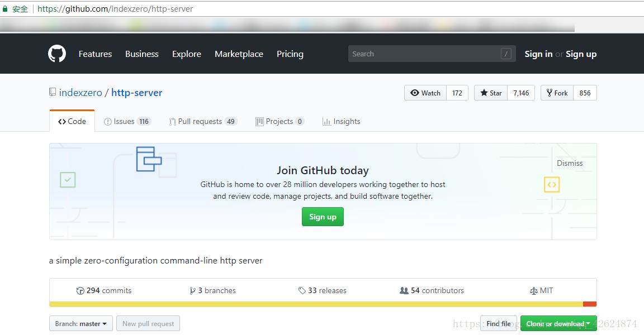Switch to the Issues tab
644x335 pixels.
127,121
